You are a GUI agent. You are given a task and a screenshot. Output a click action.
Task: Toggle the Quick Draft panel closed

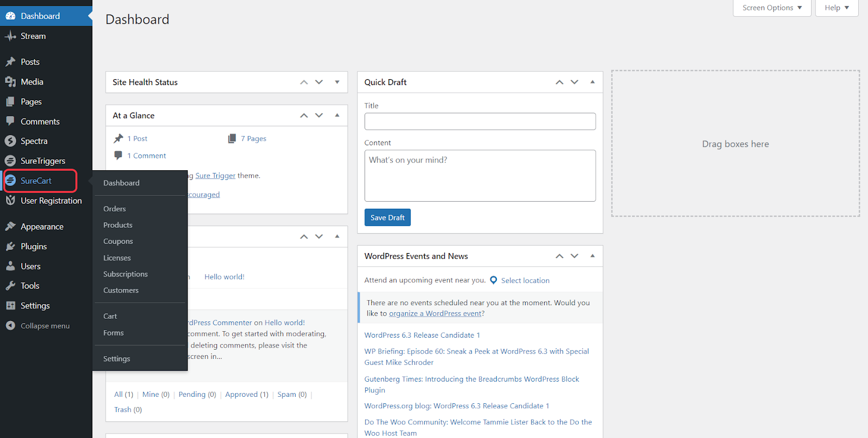[x=592, y=82]
